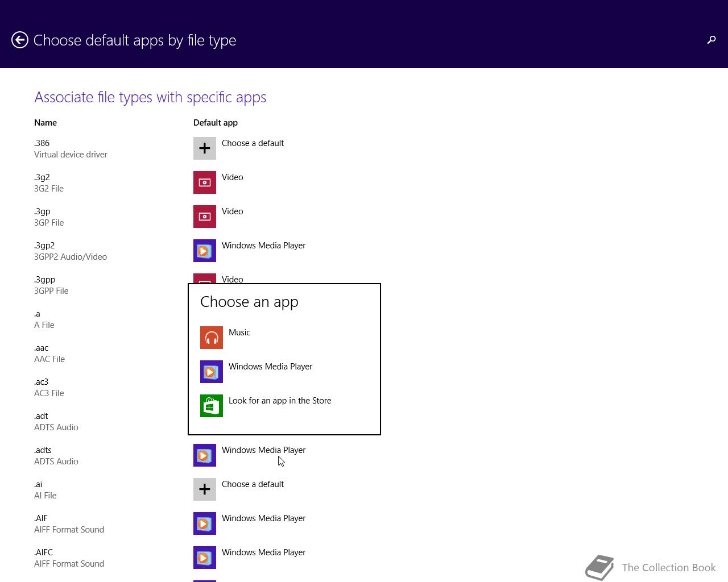The width and height of the screenshot is (728, 582).
Task: Open the search magnifier icon
Action: pyautogui.click(x=712, y=40)
